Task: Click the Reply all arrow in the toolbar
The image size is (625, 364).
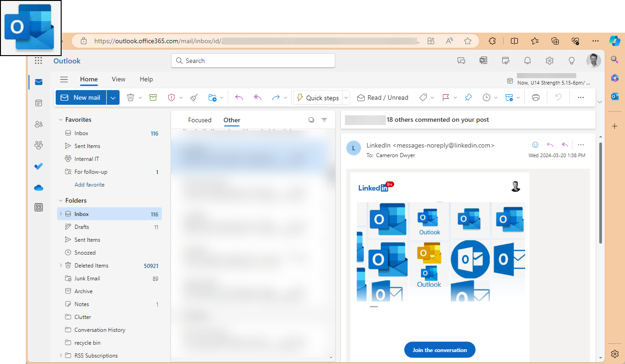Action: (x=258, y=97)
